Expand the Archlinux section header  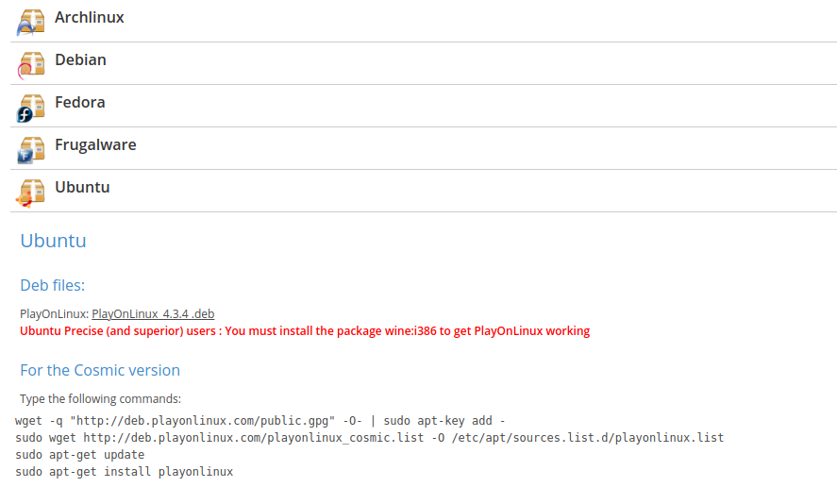[90, 18]
